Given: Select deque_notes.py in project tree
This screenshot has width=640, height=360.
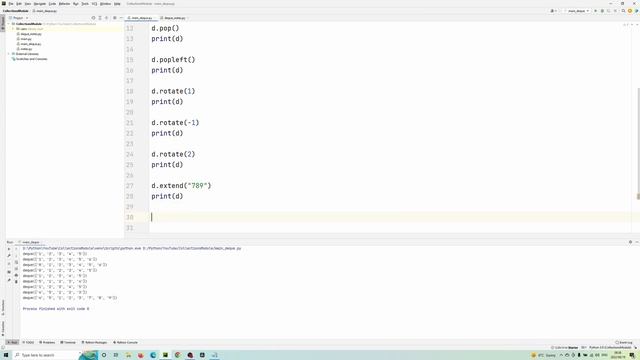Looking at the screenshot, I should (x=31, y=34).
